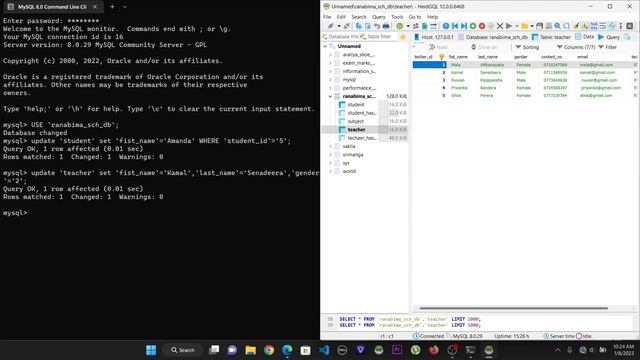Switch to the Data tab
640x360 pixels.
tap(584, 37)
